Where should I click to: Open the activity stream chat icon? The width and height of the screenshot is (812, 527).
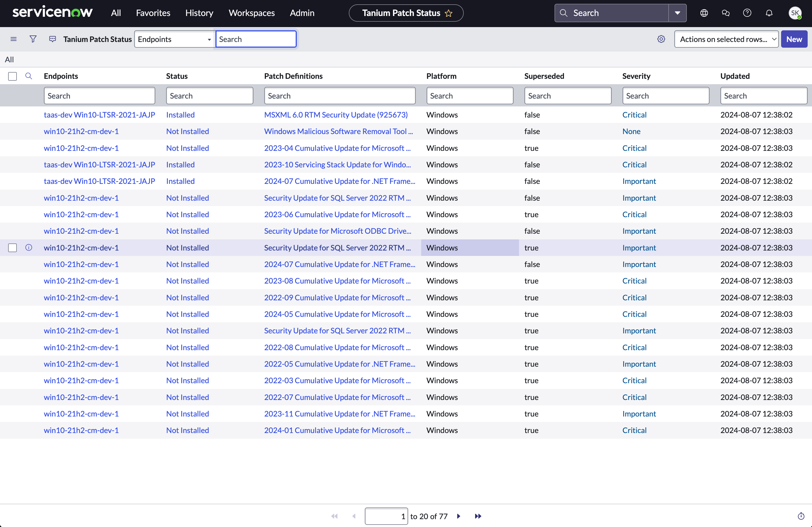click(52, 39)
